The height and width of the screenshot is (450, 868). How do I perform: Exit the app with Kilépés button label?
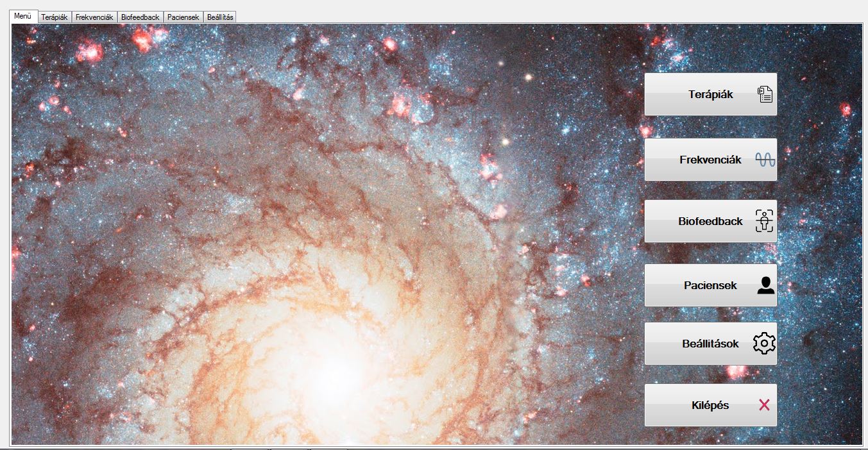pos(710,406)
